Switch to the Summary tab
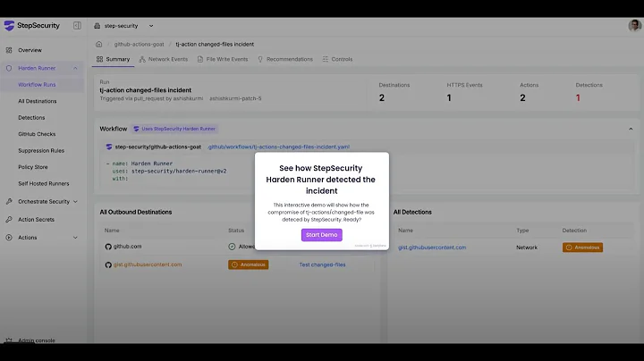644x361 pixels. click(x=113, y=59)
